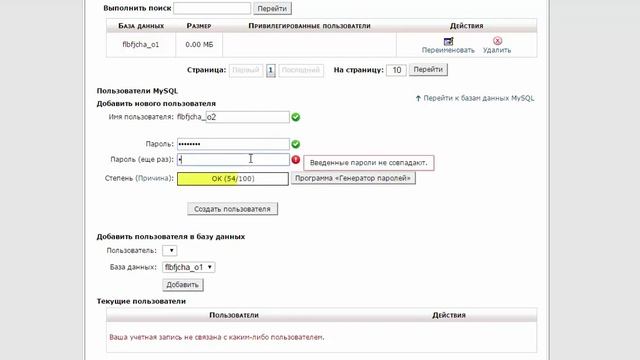Click Переименовать link

[x=448, y=50]
